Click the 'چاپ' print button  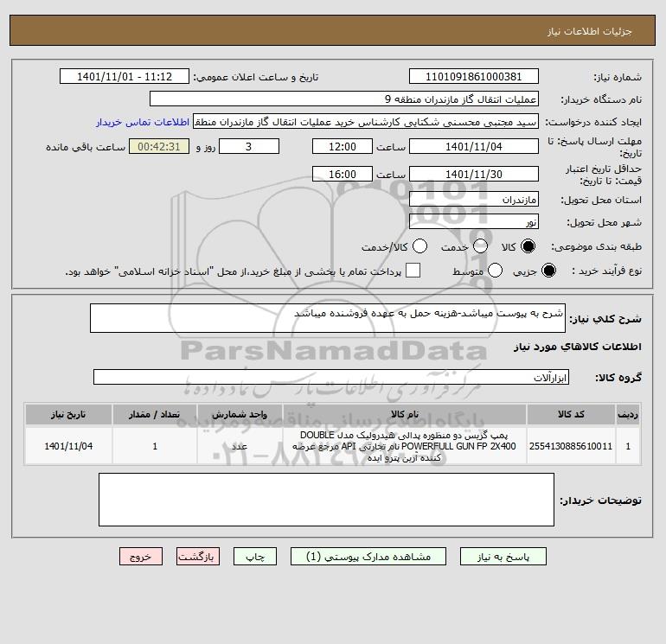(x=255, y=556)
